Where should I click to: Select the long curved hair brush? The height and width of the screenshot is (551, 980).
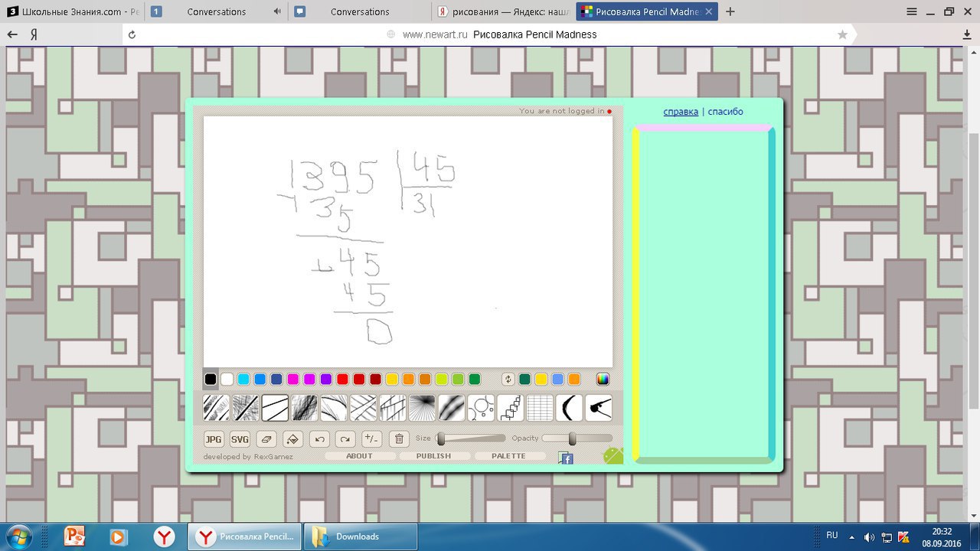pyautogui.click(x=334, y=408)
